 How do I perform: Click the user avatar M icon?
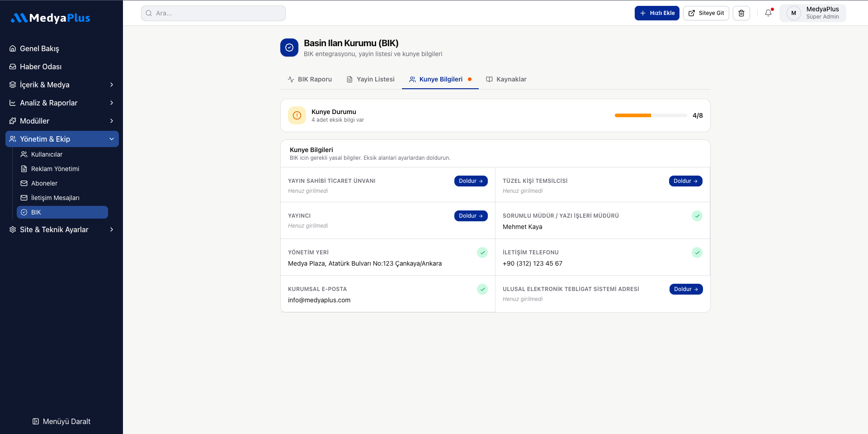793,13
